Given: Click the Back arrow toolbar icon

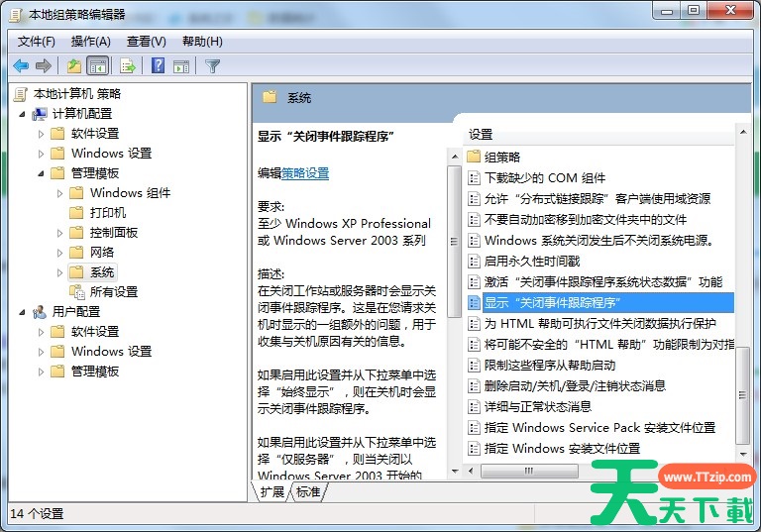Looking at the screenshot, I should point(21,66).
